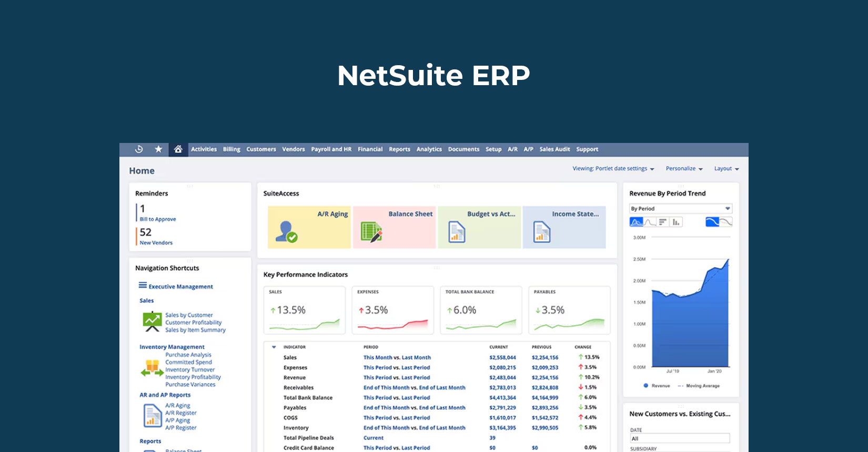Open the Income Statement document icon
The width and height of the screenshot is (868, 452).
coord(542,232)
